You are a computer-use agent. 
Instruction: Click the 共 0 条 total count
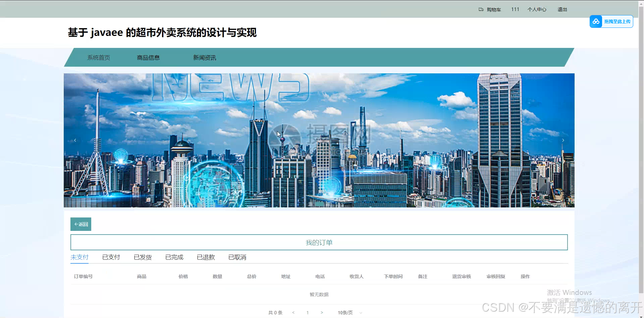[275, 313]
